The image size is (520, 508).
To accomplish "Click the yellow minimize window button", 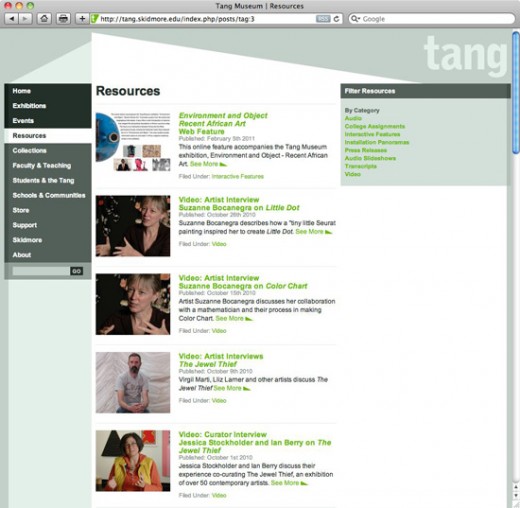I will 19,5.
